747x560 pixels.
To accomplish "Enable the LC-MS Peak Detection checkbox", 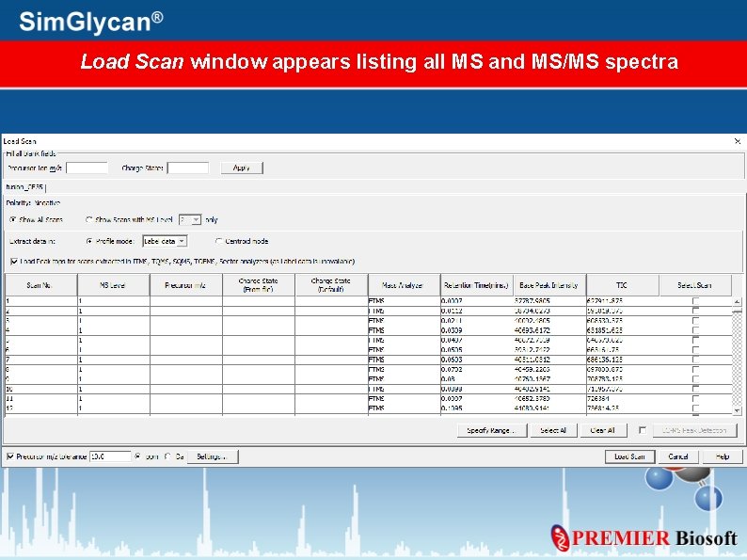I will [643, 430].
